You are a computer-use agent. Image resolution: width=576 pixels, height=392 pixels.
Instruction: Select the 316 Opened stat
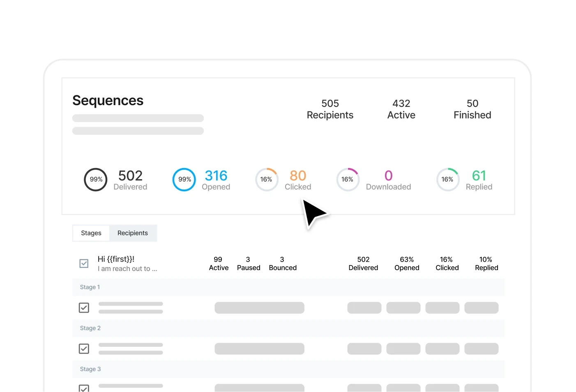(216, 180)
